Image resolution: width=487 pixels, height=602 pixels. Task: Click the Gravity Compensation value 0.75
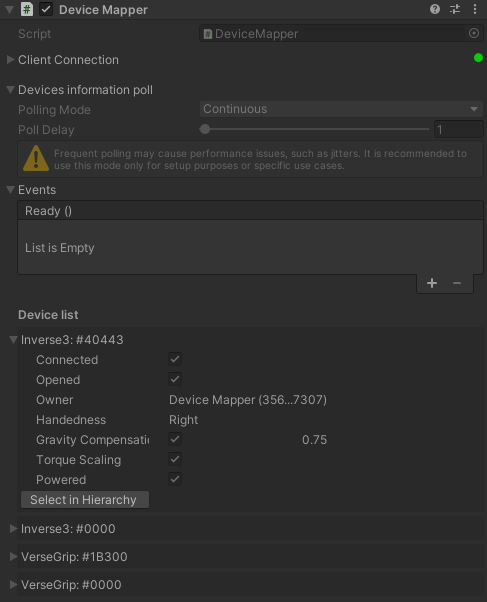click(x=315, y=440)
